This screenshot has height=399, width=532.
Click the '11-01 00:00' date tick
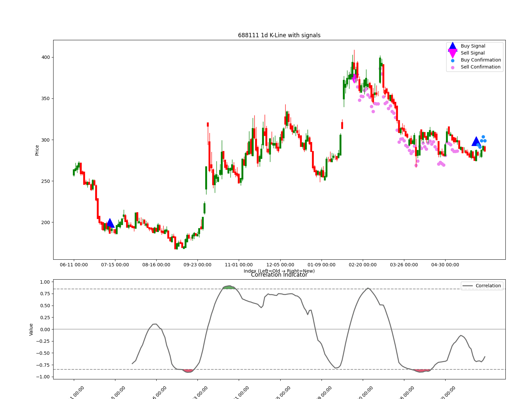[239, 265]
